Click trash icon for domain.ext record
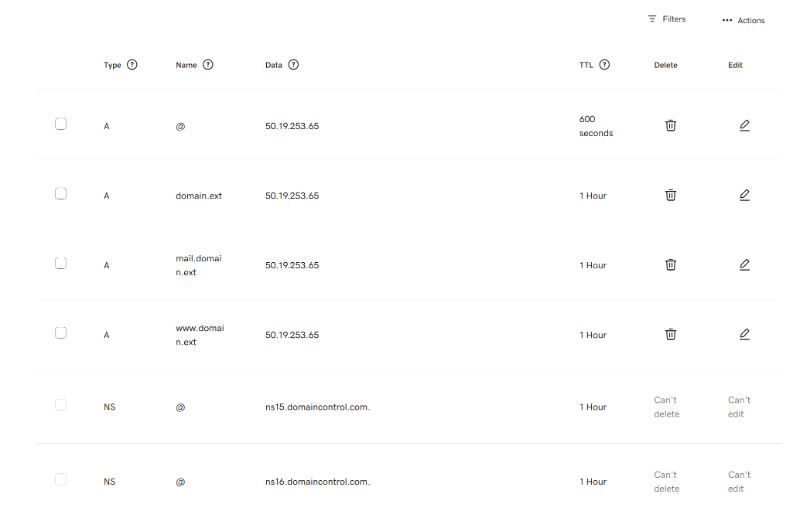 click(670, 195)
